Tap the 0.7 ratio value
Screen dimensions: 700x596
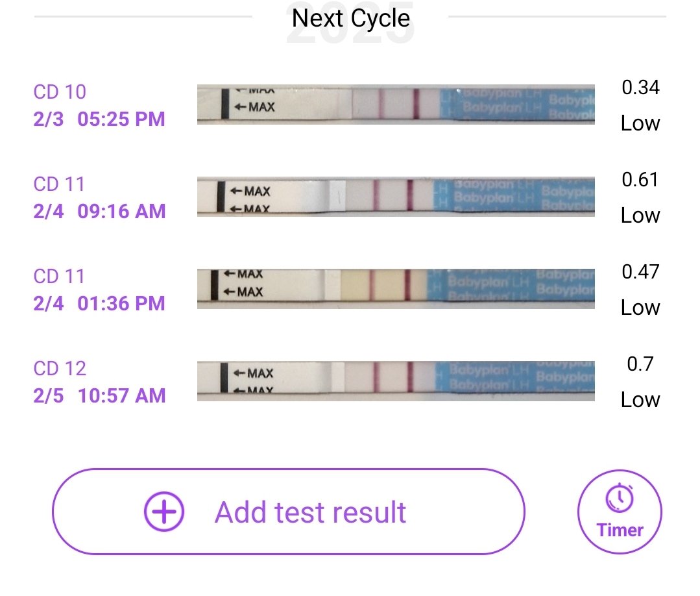click(x=640, y=364)
